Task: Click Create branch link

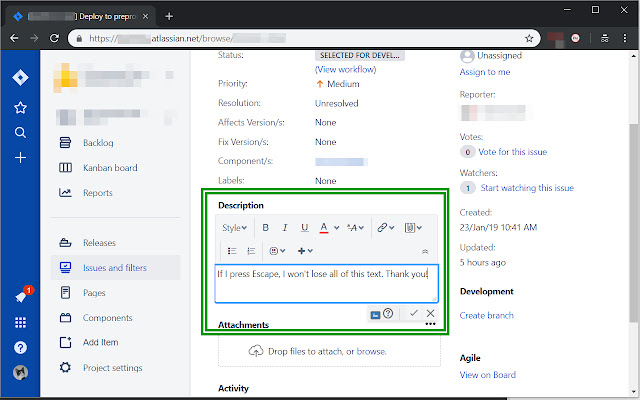Action: click(x=487, y=316)
